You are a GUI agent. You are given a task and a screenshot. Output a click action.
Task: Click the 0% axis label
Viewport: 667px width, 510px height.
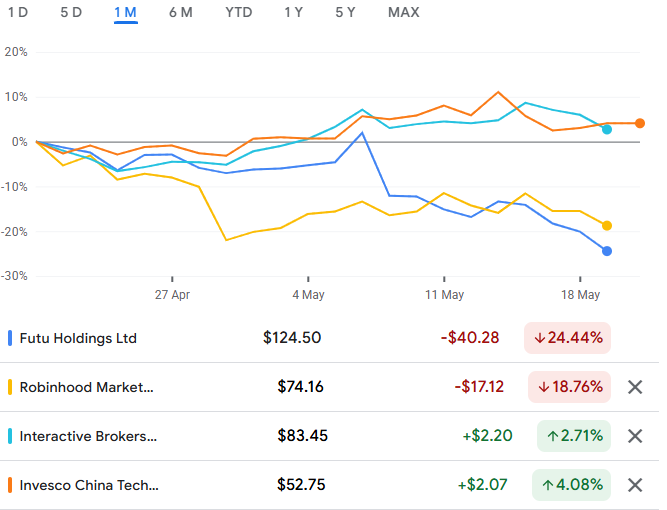(x=20, y=142)
